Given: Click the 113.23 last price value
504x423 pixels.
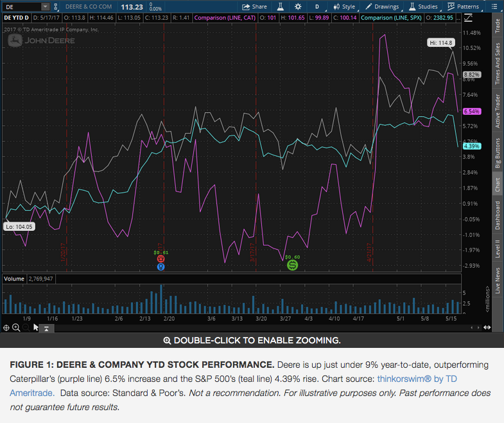Looking at the screenshot, I should (132, 7).
